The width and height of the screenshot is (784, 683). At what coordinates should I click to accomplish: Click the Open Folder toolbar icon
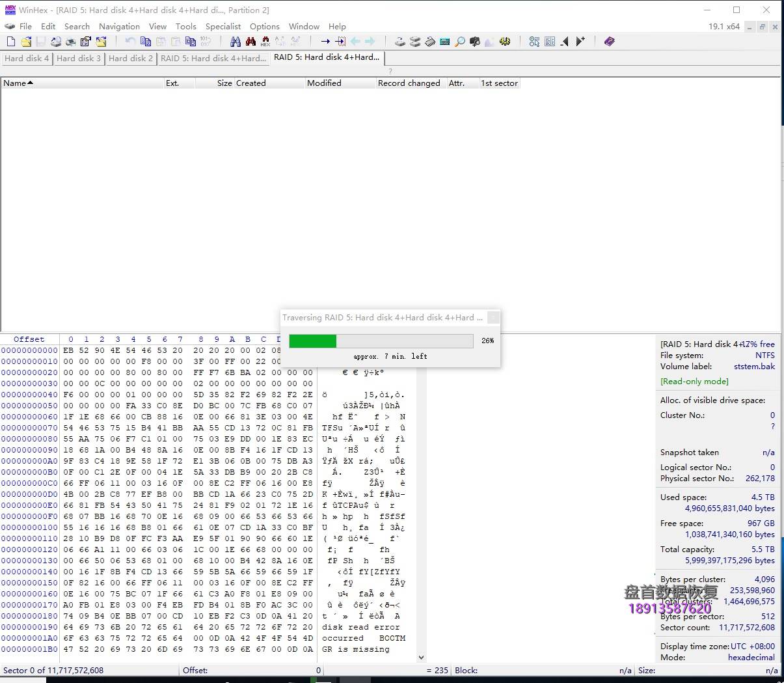click(x=101, y=42)
